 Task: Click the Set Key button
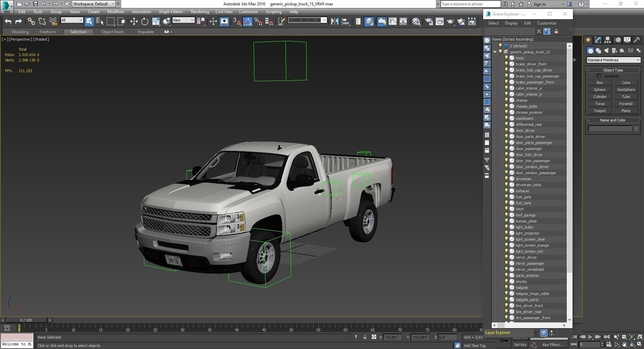[520, 345]
